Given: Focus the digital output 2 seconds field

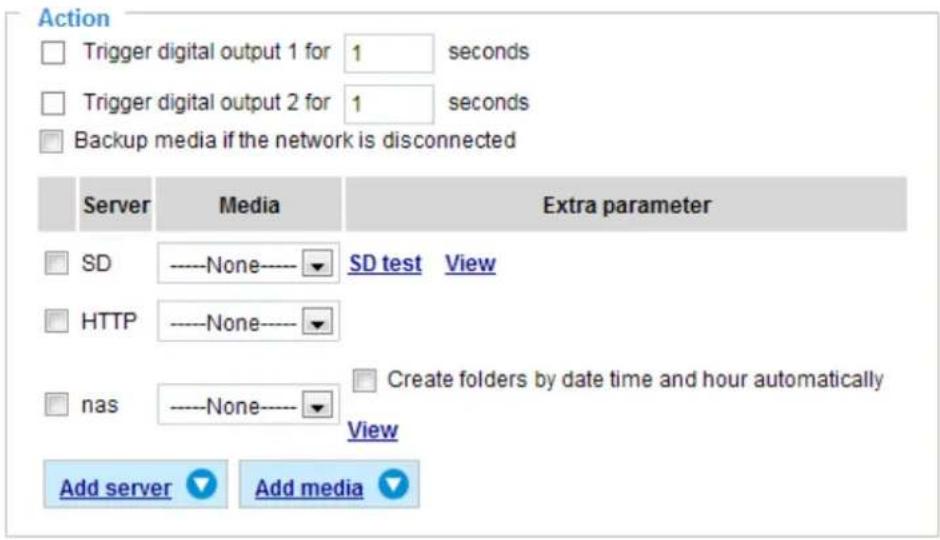Looking at the screenshot, I should pos(388,104).
